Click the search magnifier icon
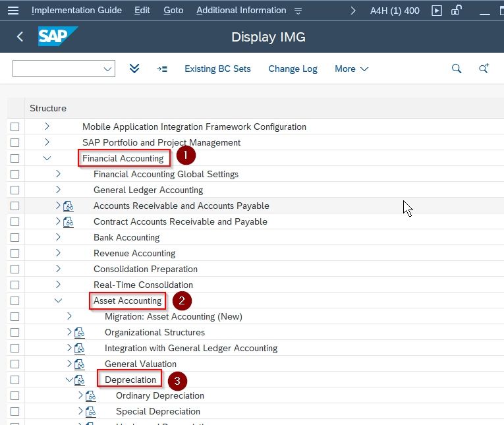The image size is (504, 425). (457, 69)
